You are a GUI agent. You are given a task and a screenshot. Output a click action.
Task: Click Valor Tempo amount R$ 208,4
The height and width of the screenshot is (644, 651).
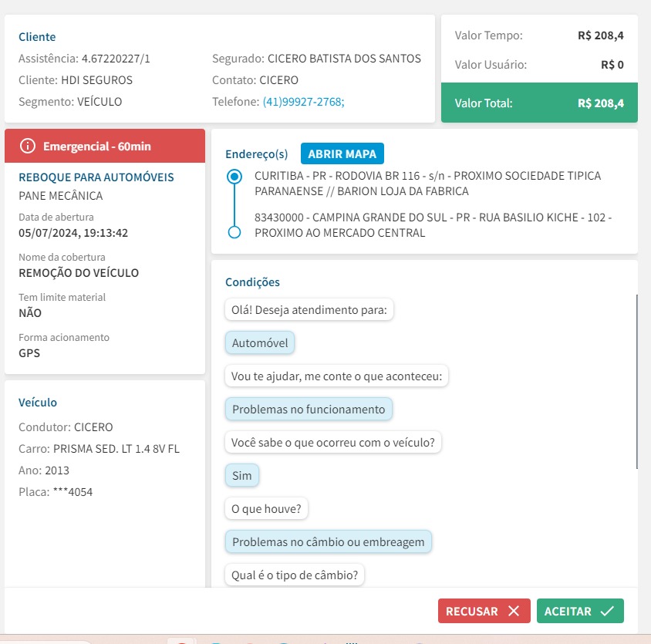pos(601,35)
